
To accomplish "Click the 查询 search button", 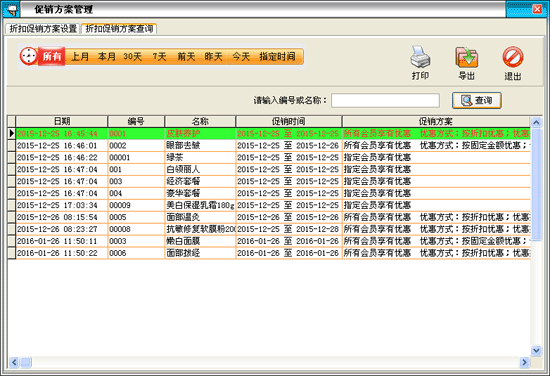I will click(x=477, y=101).
